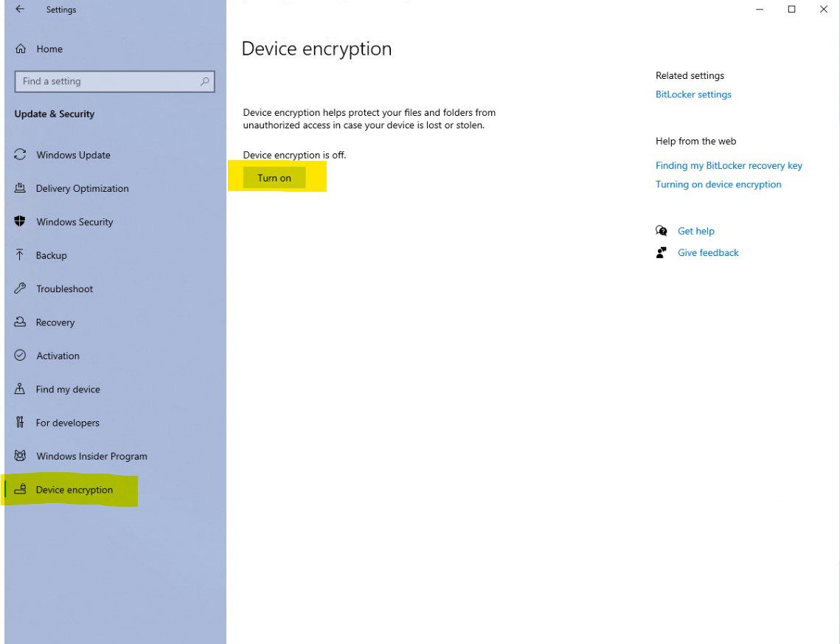
Task: Open Windows Security via its shield icon
Action: click(21, 221)
